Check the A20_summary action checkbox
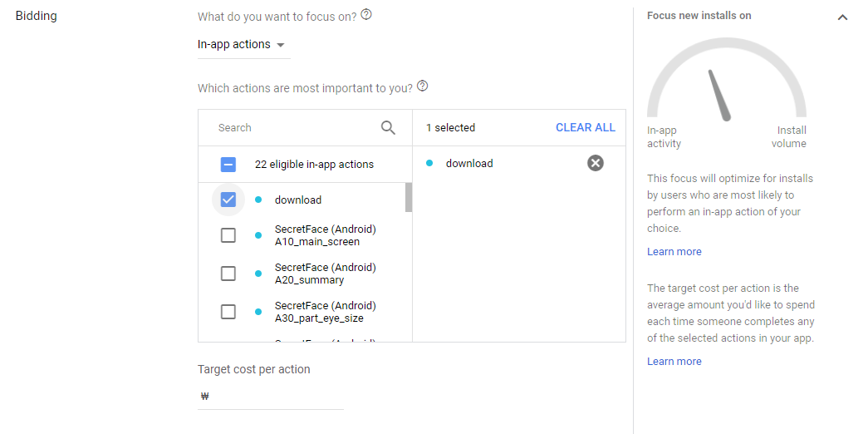The height and width of the screenshot is (434, 868). [228, 274]
